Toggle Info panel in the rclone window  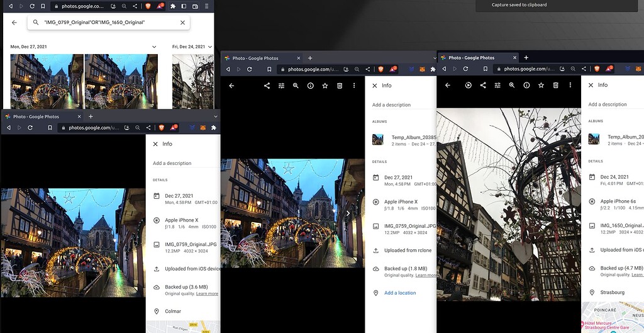(311, 86)
